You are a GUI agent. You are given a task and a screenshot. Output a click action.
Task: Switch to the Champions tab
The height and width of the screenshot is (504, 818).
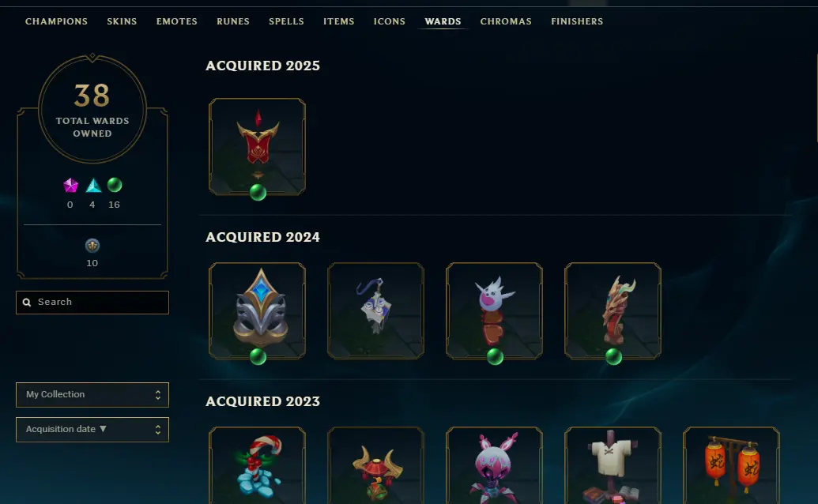pos(56,21)
